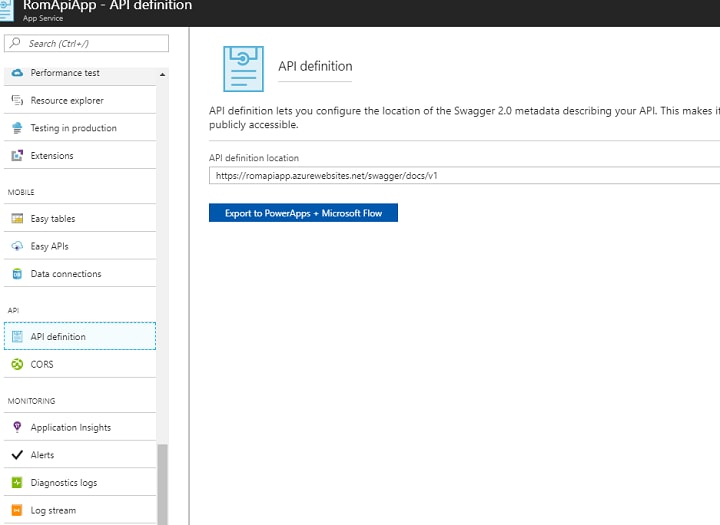Image resolution: width=720 pixels, height=525 pixels.
Task: Click the Resource explorer icon
Action: coord(17,100)
